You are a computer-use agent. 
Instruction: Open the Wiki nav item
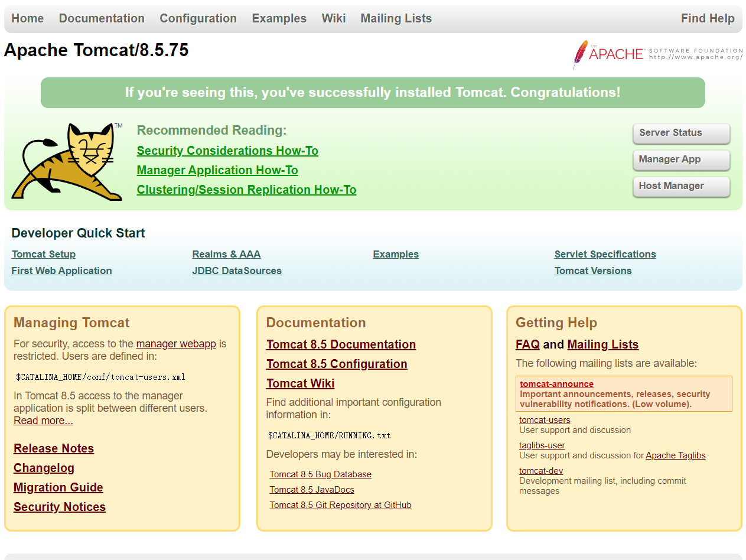[x=334, y=18]
